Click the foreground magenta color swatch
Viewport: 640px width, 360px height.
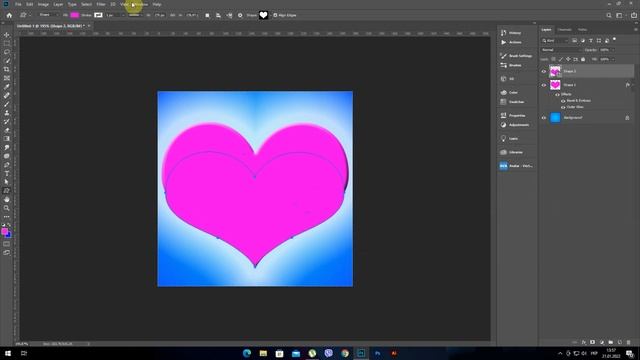[4, 231]
